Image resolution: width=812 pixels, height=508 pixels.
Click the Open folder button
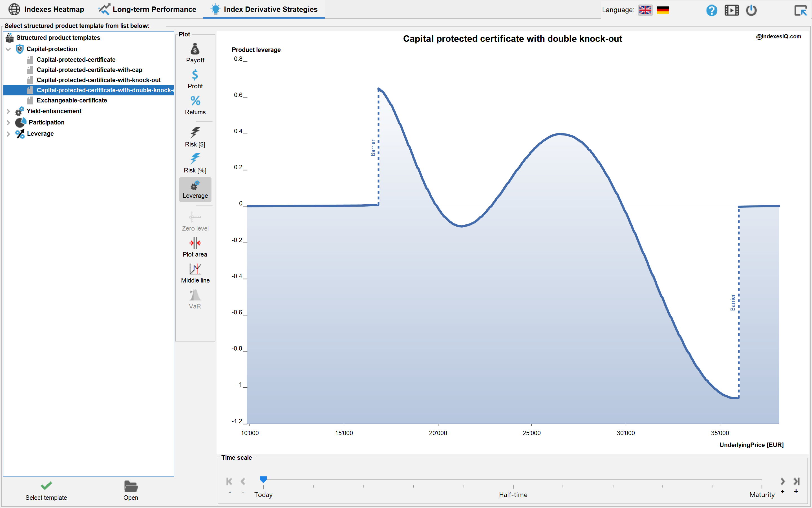pos(131,491)
